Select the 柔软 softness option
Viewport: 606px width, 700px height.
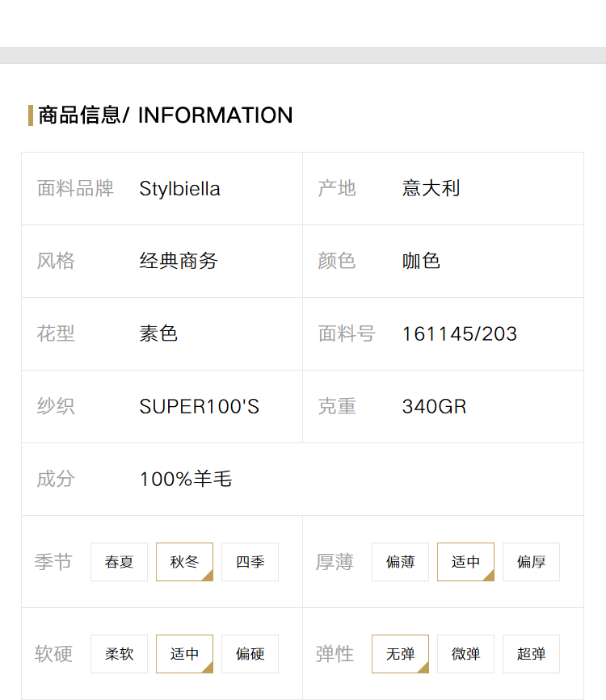tap(119, 653)
